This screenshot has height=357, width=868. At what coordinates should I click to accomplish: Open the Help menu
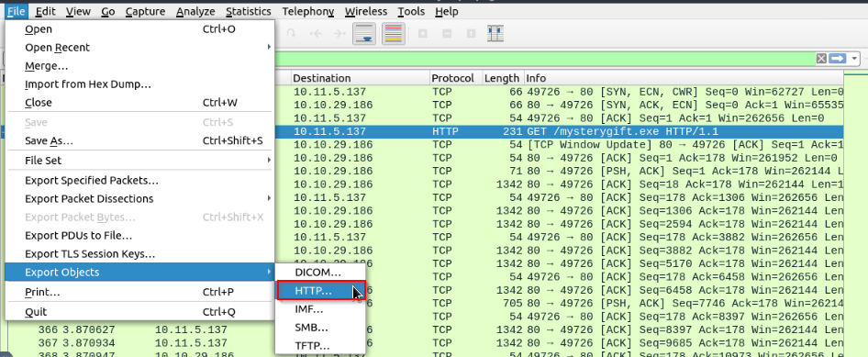point(446,11)
